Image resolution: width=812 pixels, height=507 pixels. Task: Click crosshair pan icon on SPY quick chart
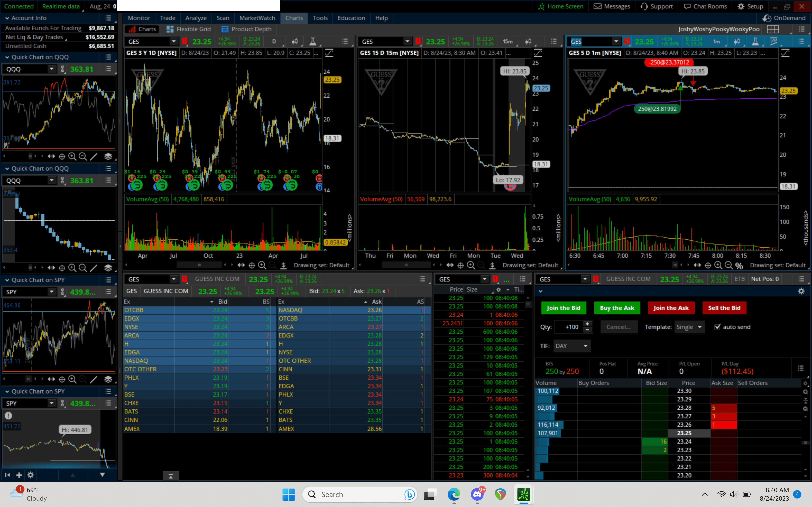coord(62,379)
